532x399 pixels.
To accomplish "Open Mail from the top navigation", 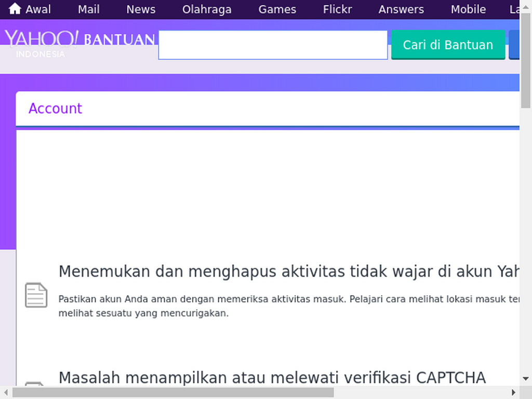I will click(x=89, y=9).
